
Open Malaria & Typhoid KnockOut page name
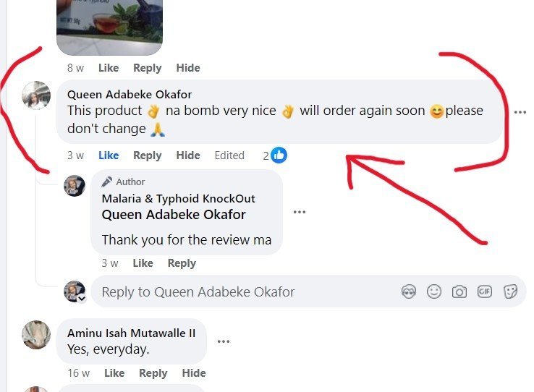pos(178,198)
